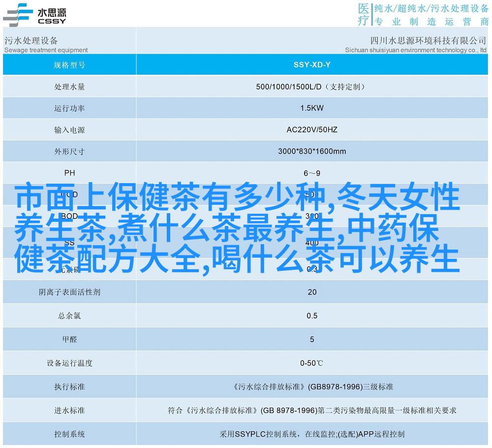Click the 500/1000/1500L/D capacity value
The width and height of the screenshot is (492, 448).
pyautogui.click(x=312, y=87)
